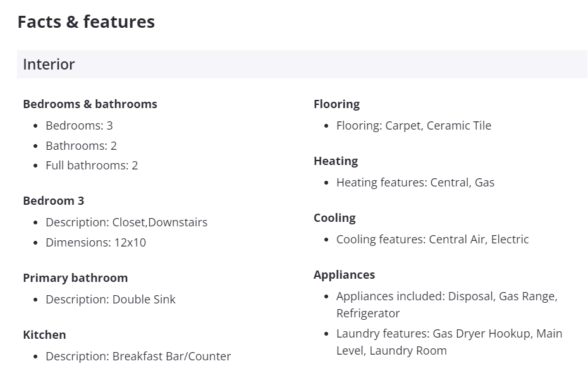Viewport: 588px width, 378px height.
Task: Click the Bedrooms & bathrooms subheading
Action: pyautogui.click(x=90, y=104)
